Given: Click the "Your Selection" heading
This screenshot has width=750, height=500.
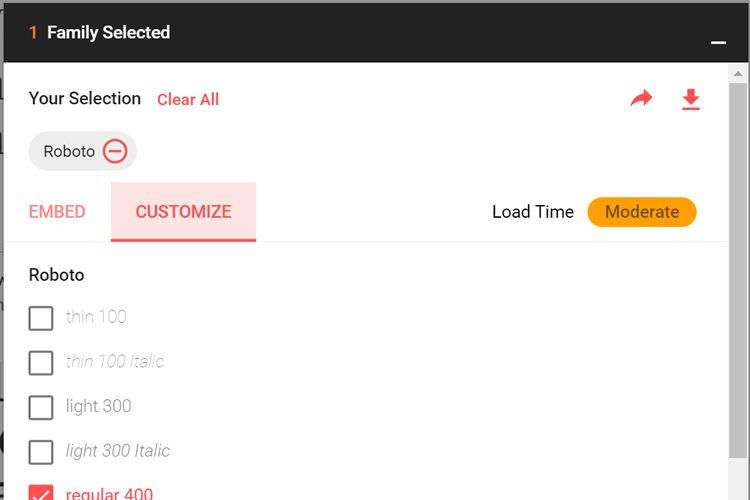Looking at the screenshot, I should 85,98.
